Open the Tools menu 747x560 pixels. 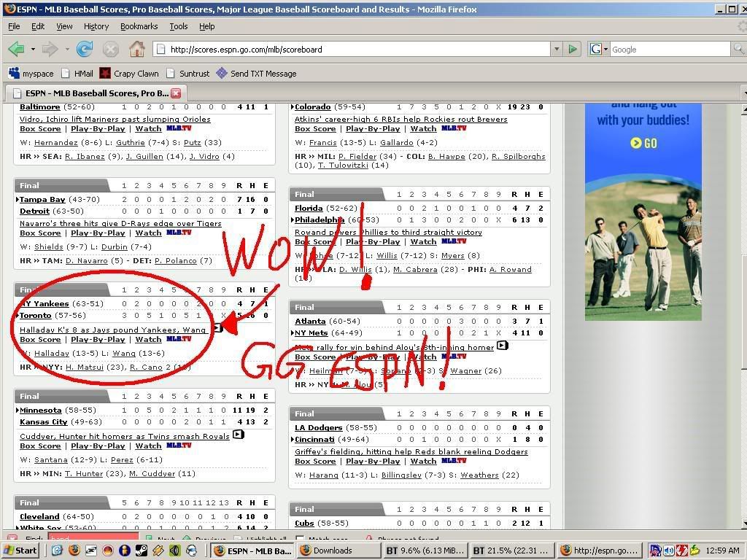click(179, 26)
